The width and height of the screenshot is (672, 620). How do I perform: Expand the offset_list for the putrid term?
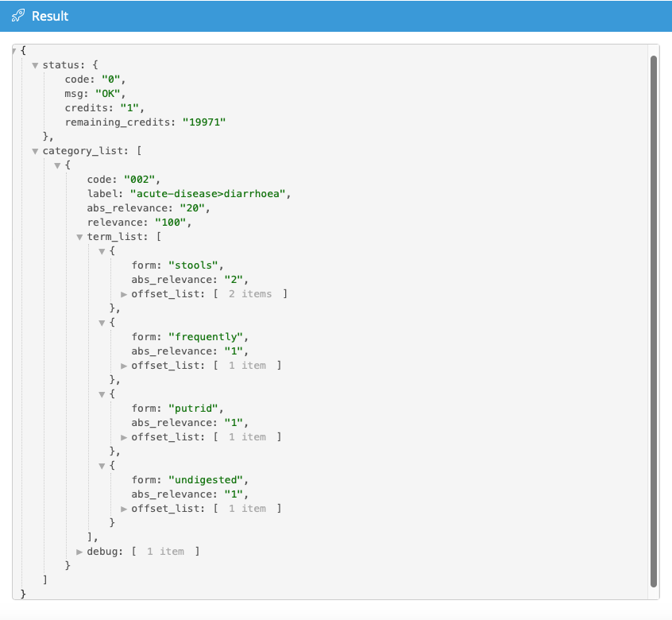pos(124,436)
